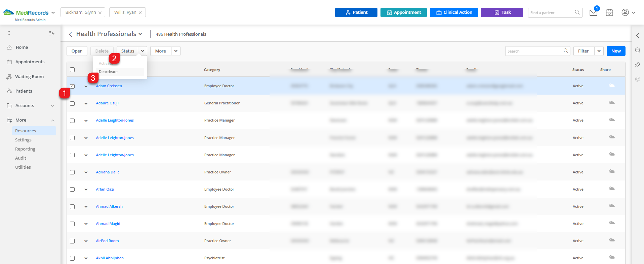Click share cloud icon for Ahmad Magid
Viewport: 644px width, 264px height.
[x=612, y=223]
